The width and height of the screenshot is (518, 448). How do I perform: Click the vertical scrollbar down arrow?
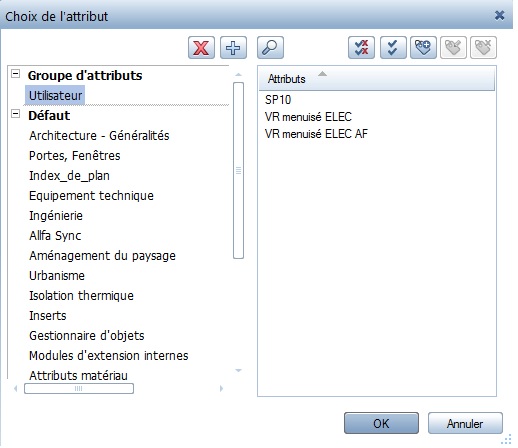point(238,370)
